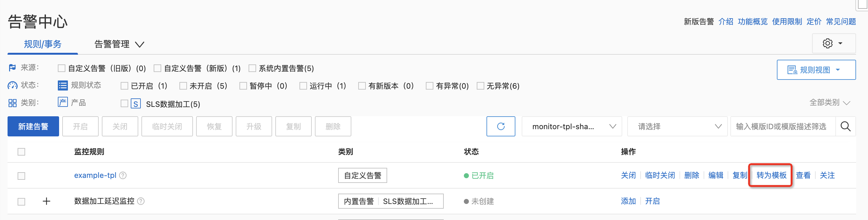Viewport: 868px width, 220px height.
Task: Check 自定义告警（旧版）(0) source filter
Action: [x=61, y=69]
